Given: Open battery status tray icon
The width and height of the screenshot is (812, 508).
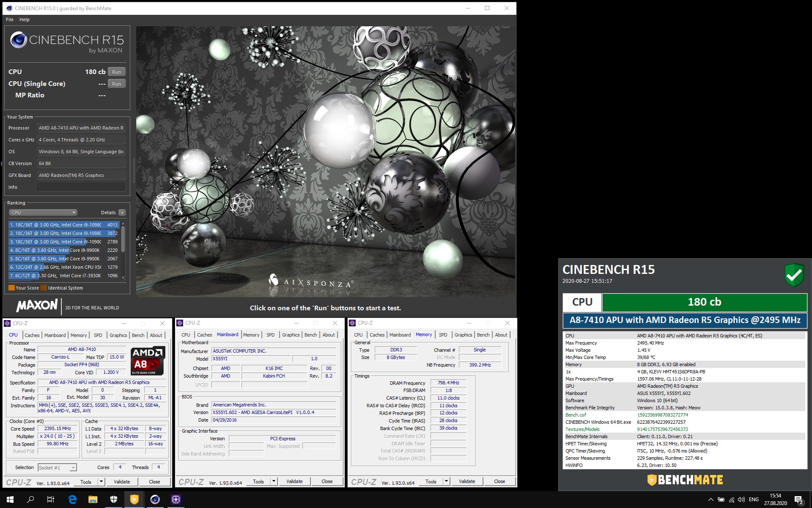Looking at the screenshot, I should (721, 500).
